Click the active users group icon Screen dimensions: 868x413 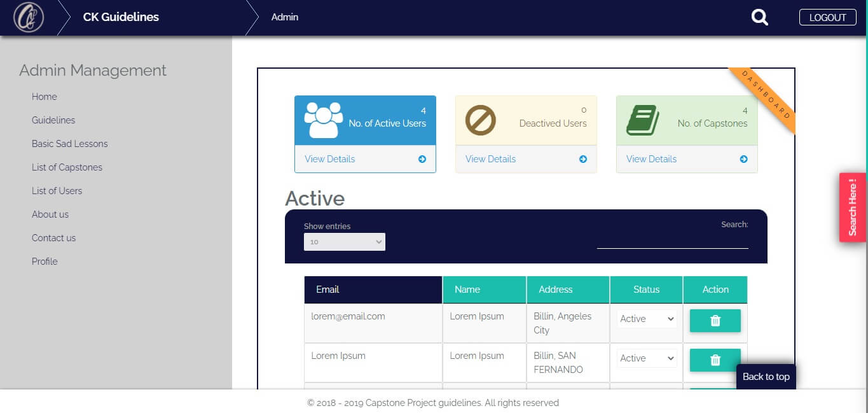point(324,120)
